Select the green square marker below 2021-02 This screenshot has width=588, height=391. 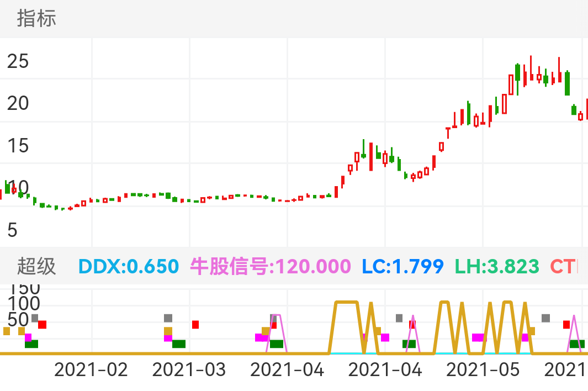(x=31, y=344)
